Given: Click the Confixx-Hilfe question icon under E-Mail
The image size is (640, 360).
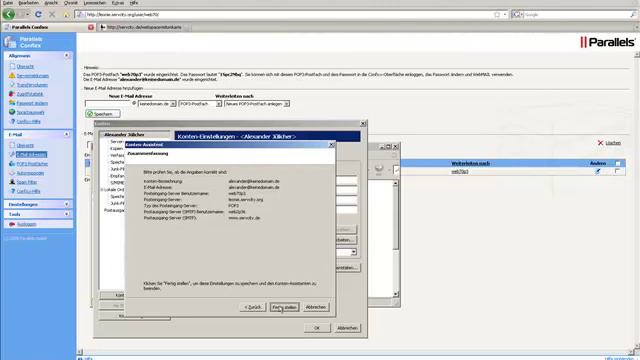Looking at the screenshot, I should 12,191.
